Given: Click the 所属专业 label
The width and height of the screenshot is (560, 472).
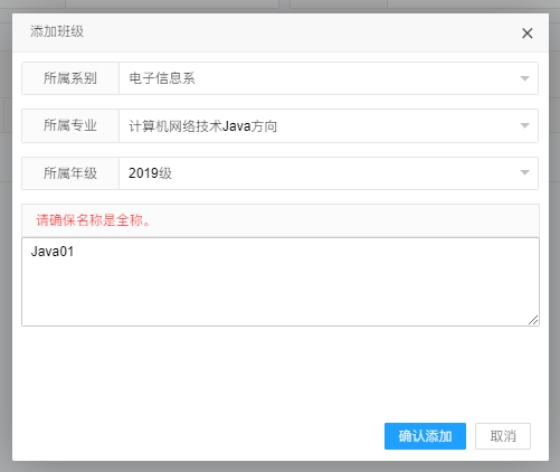Looking at the screenshot, I should pyautogui.click(x=70, y=126).
